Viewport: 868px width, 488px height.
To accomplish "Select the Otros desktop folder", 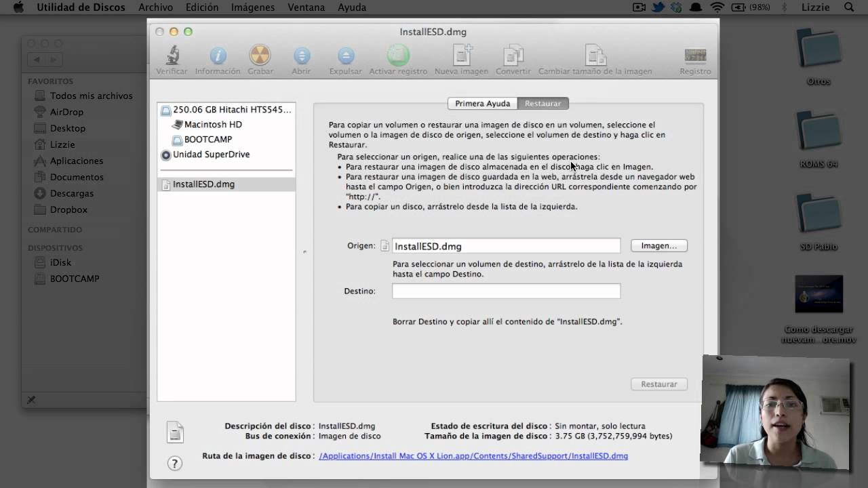I will (x=818, y=50).
